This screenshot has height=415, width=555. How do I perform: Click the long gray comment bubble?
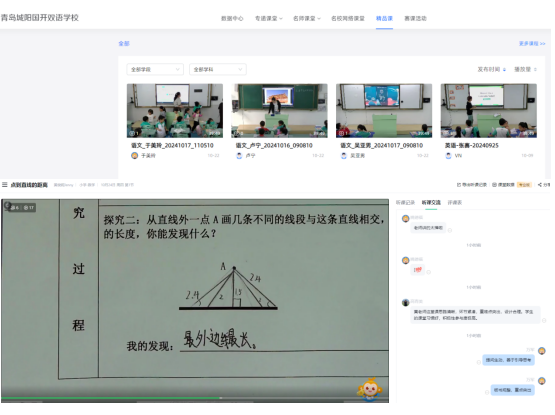475,315
